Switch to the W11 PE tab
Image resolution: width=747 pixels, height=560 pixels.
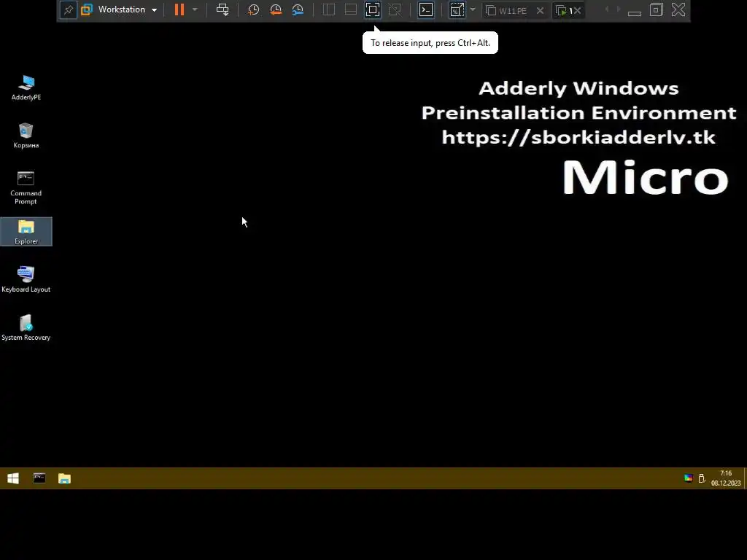point(508,10)
